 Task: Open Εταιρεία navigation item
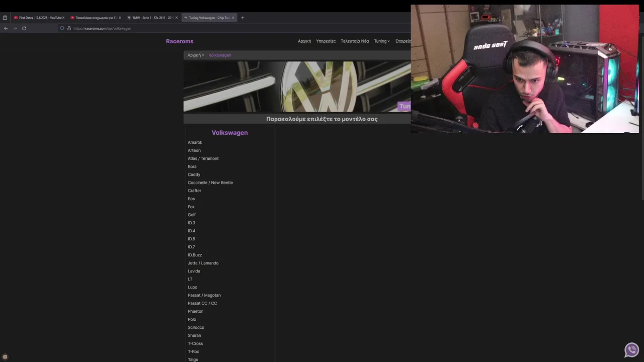click(x=403, y=41)
